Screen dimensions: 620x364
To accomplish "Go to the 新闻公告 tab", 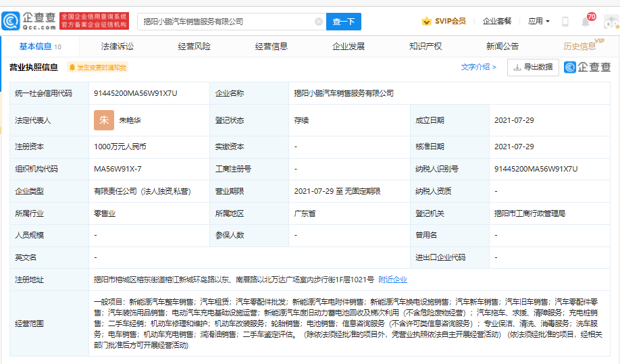I will point(502,47).
